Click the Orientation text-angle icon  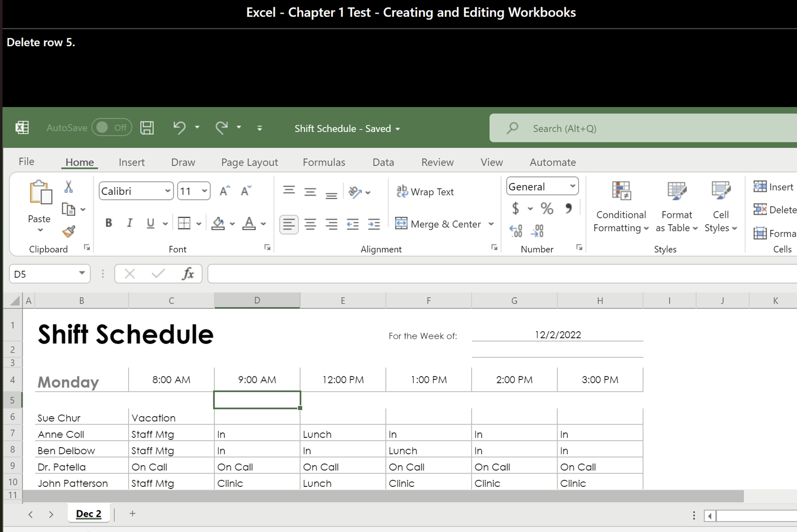click(x=355, y=192)
